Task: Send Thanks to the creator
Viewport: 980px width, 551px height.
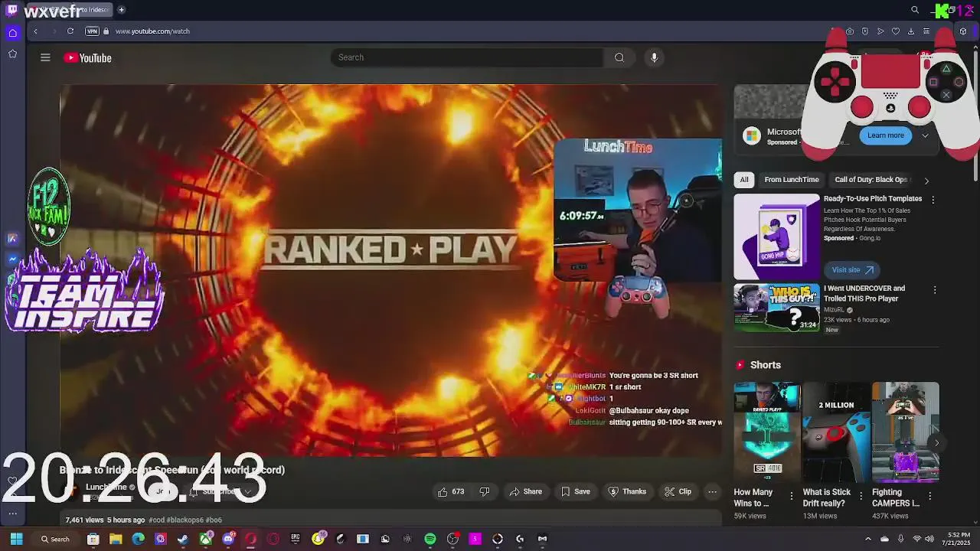Action: click(x=627, y=491)
